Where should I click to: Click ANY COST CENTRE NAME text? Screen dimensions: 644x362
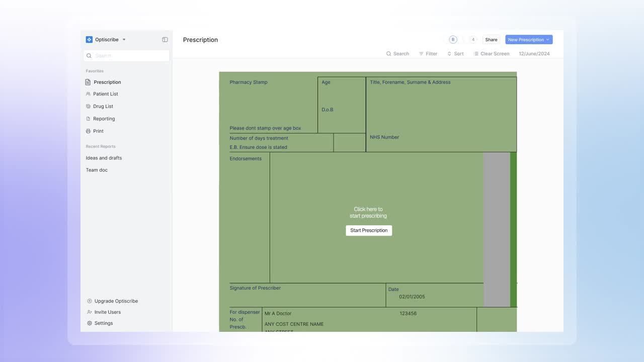coord(294,324)
